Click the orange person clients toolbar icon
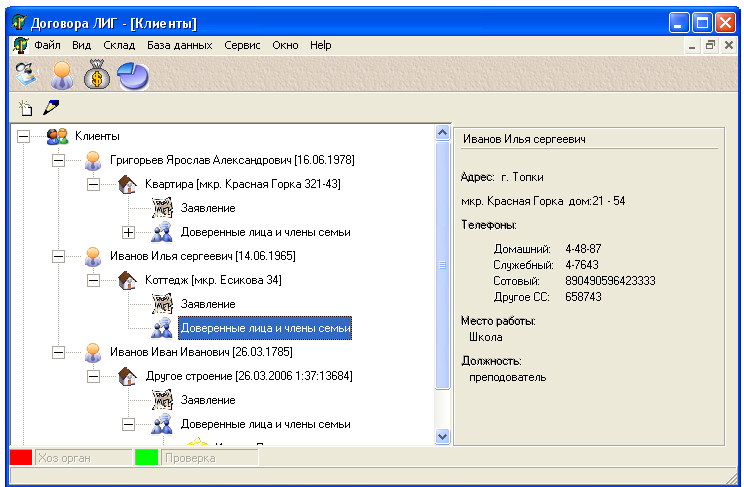This screenshot has width=744, height=487. click(62, 75)
